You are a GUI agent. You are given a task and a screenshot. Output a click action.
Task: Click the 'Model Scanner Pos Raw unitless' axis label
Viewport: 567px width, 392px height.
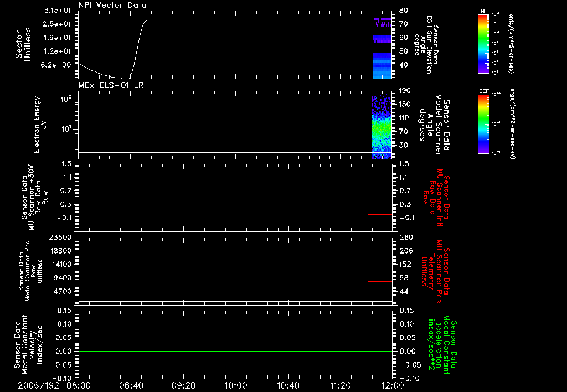[30, 271]
